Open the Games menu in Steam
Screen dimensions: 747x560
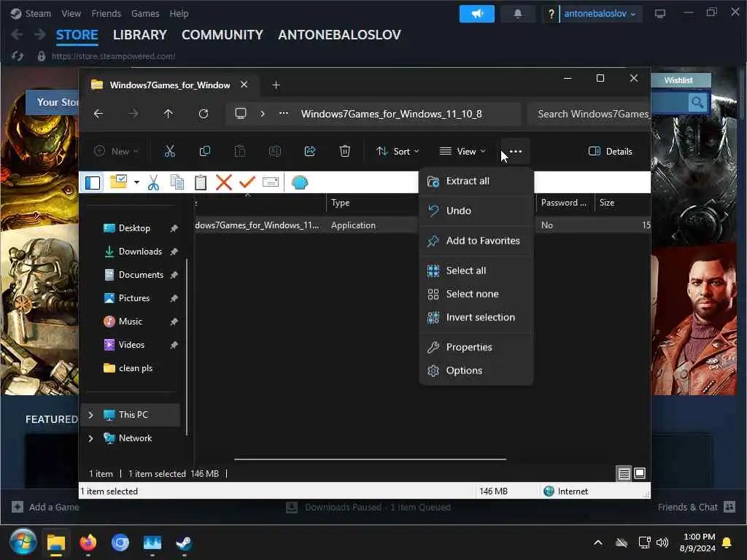[145, 13]
